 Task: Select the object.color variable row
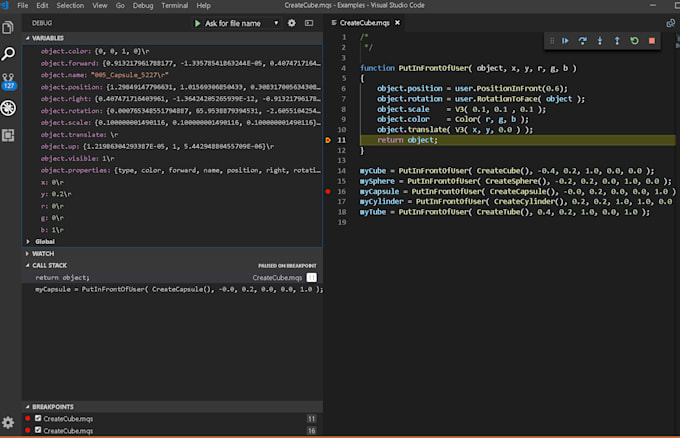tap(173, 51)
